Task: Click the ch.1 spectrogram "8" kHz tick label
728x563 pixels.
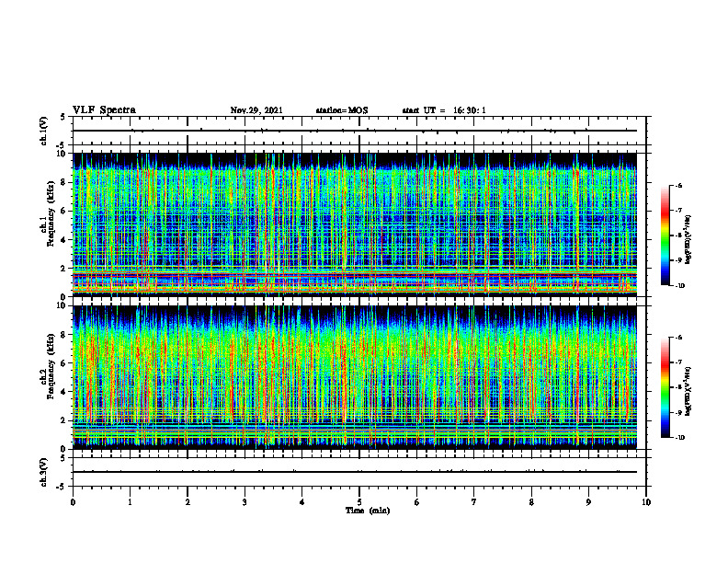Action: tap(64, 182)
